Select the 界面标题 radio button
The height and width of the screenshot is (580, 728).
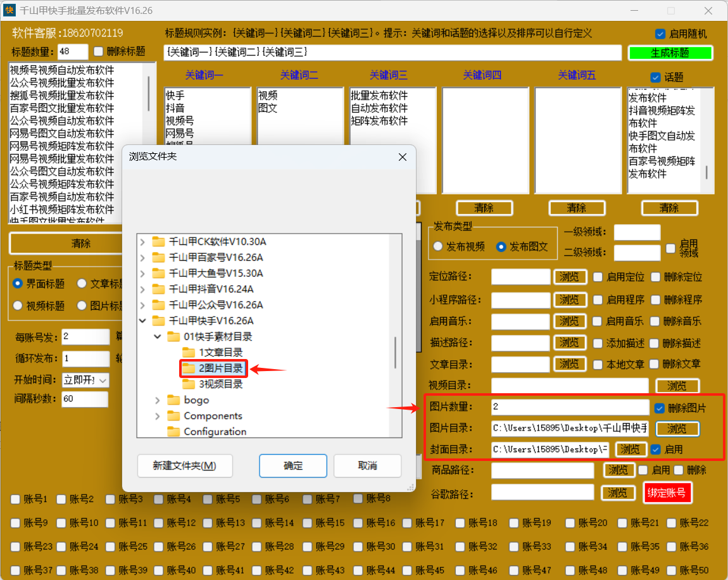(18, 283)
